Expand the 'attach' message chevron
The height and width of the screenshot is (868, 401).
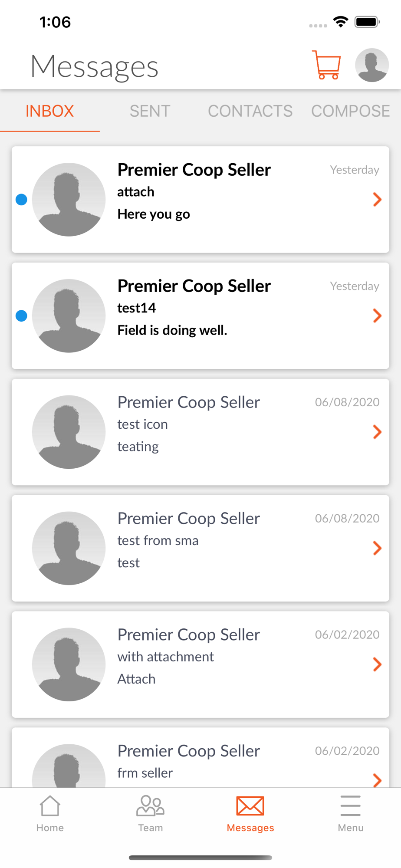point(377,200)
